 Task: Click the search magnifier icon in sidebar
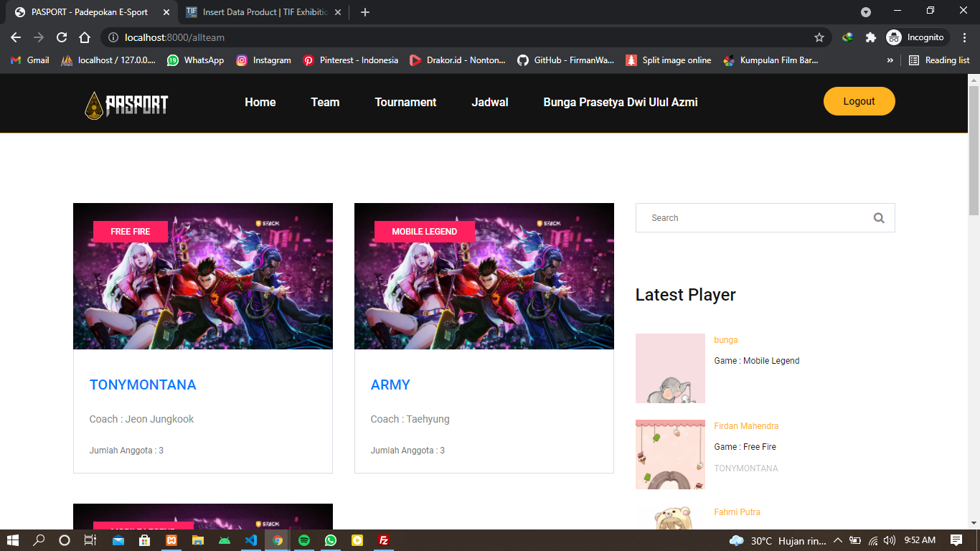point(879,218)
